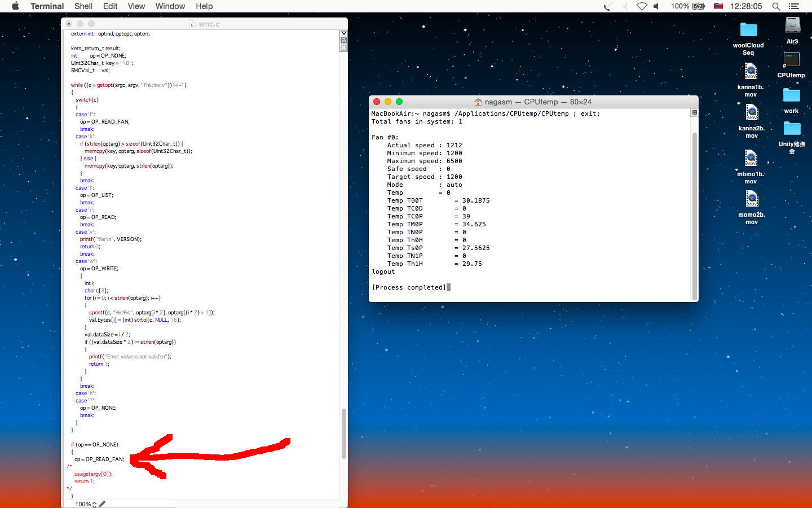Click 'printf("%s\n", VERSION);' line
Viewport: 812px width, 508px height.
(x=111, y=239)
